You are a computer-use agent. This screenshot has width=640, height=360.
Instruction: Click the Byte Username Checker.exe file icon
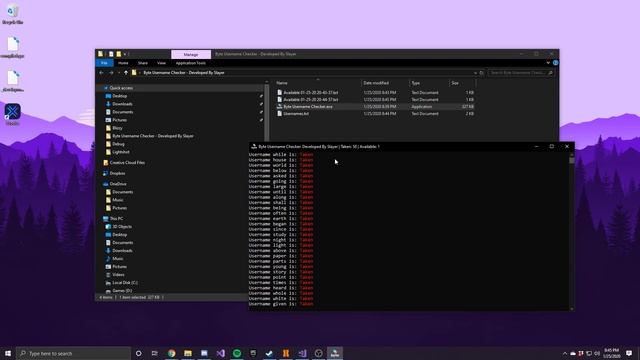click(280, 107)
